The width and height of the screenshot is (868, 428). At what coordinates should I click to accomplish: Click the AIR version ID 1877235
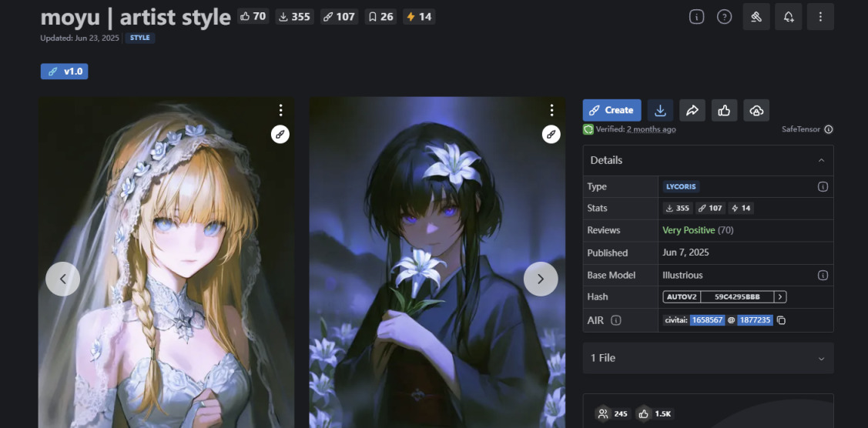click(x=755, y=320)
